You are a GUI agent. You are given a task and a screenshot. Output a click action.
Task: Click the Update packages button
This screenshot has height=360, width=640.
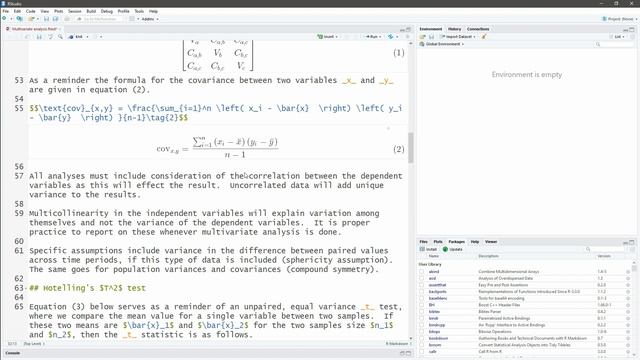pyautogui.click(x=453, y=249)
